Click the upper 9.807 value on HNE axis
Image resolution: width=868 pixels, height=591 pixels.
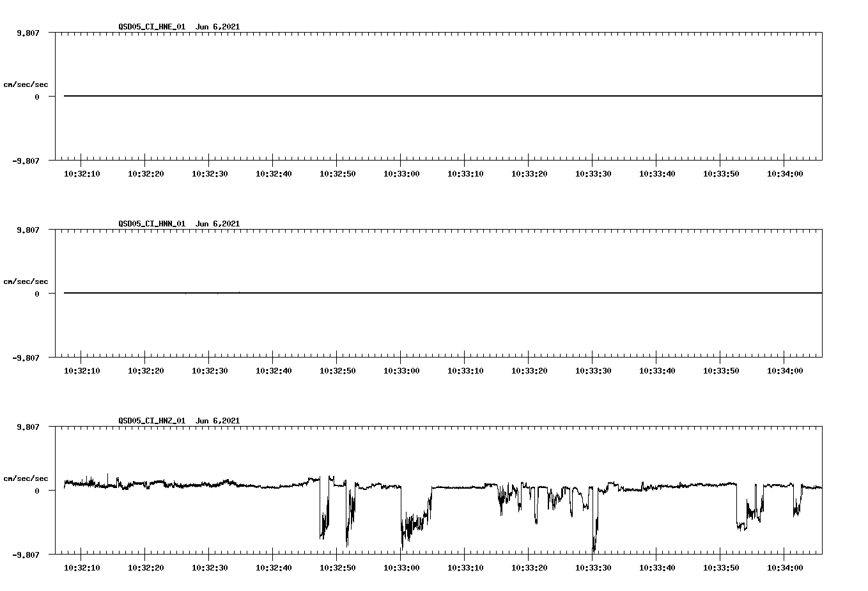pyautogui.click(x=28, y=33)
